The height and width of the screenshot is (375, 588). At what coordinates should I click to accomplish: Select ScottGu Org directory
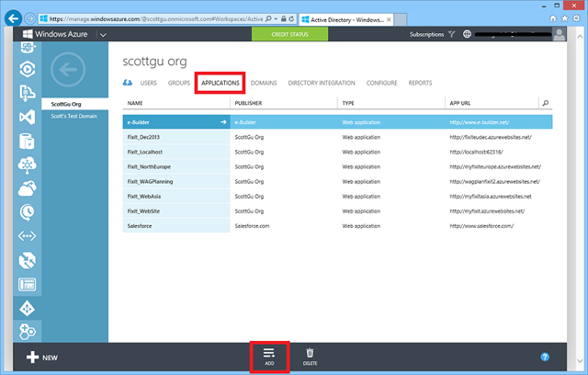pos(75,104)
